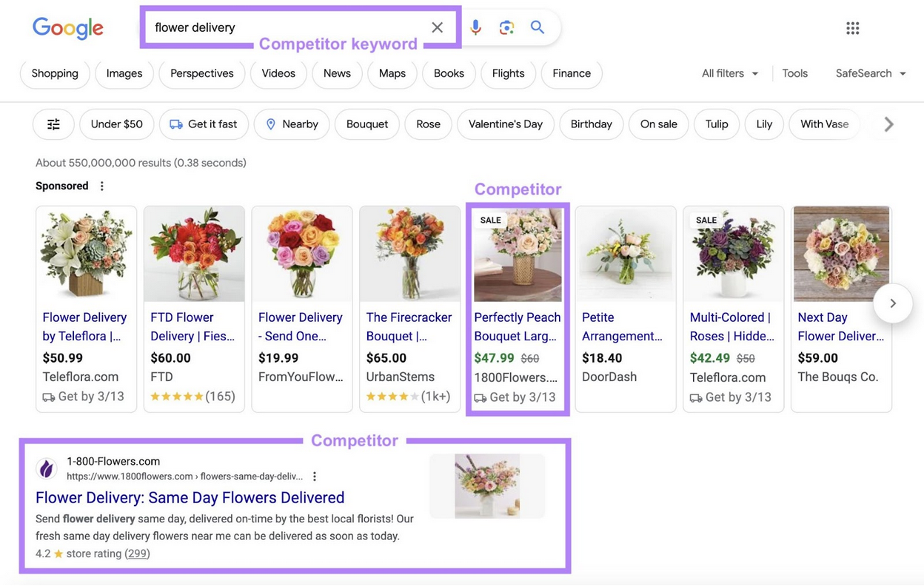Click the magnifying glass search button
The width and height of the screenshot is (924, 586).
point(538,27)
